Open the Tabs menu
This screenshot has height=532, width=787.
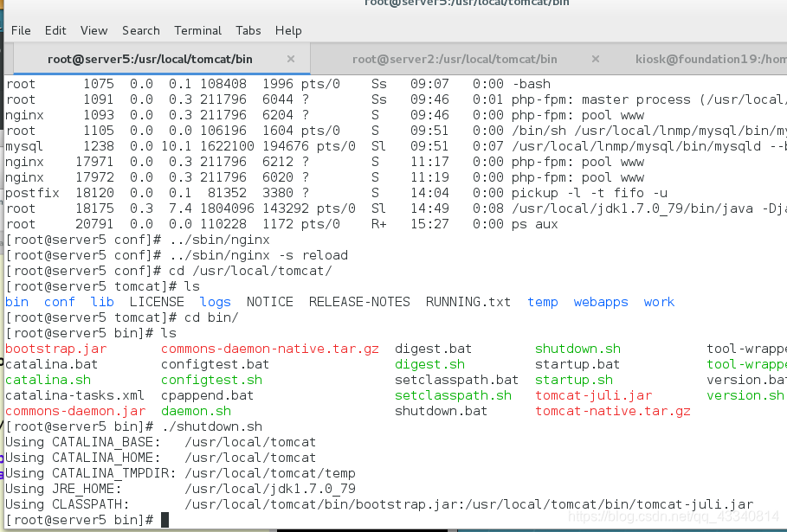(x=248, y=30)
